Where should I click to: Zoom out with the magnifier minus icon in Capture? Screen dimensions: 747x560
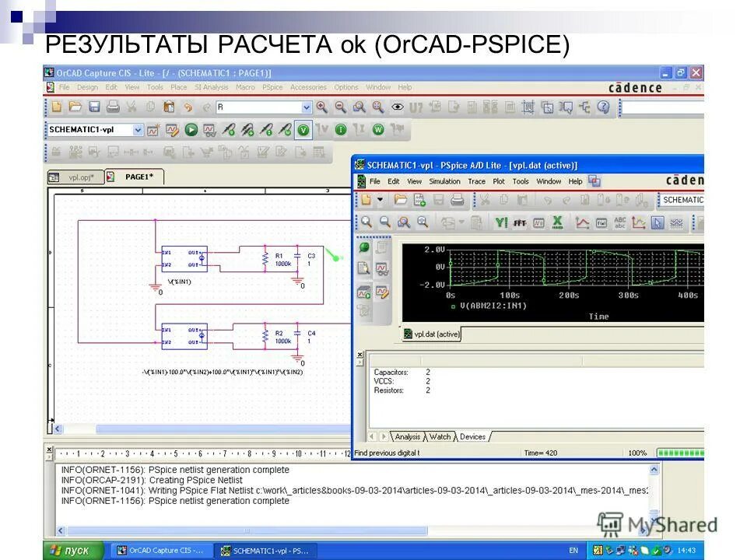pos(341,107)
